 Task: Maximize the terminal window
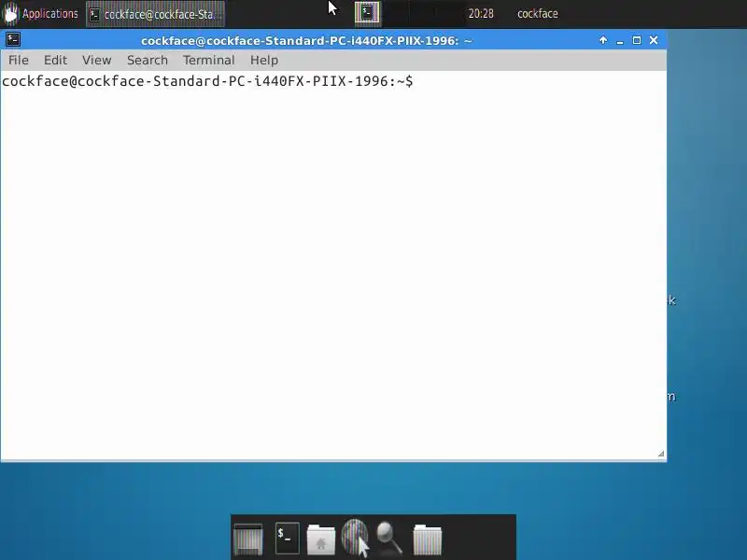click(637, 40)
